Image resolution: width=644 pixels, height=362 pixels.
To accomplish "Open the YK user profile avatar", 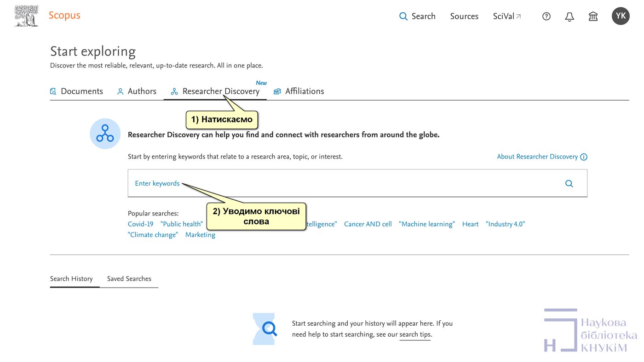I will click(x=620, y=16).
